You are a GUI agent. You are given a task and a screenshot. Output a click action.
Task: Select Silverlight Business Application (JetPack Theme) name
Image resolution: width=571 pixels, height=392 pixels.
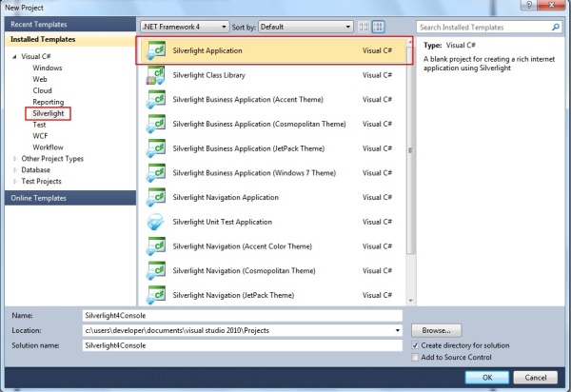tap(248, 148)
